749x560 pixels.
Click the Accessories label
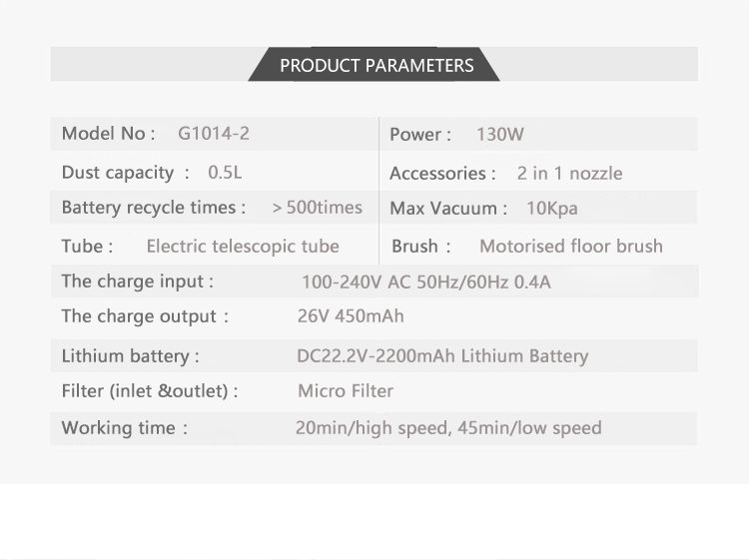442,174
